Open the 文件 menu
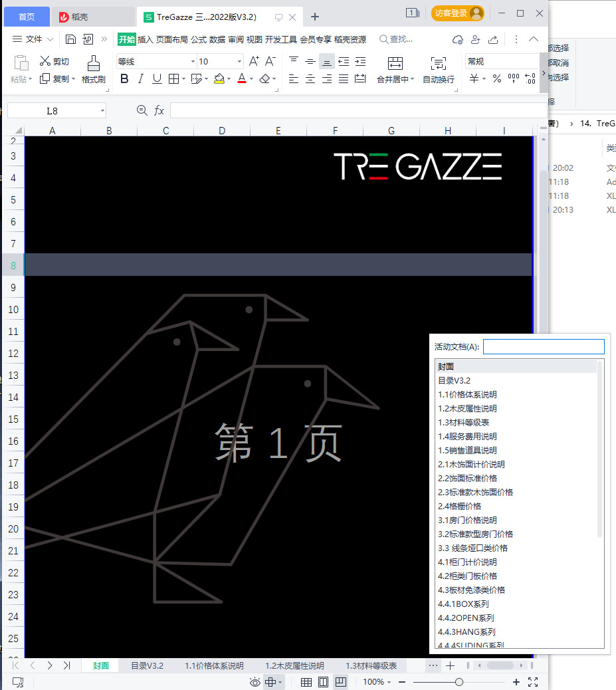Image resolution: width=616 pixels, height=690 pixels. 33,39
